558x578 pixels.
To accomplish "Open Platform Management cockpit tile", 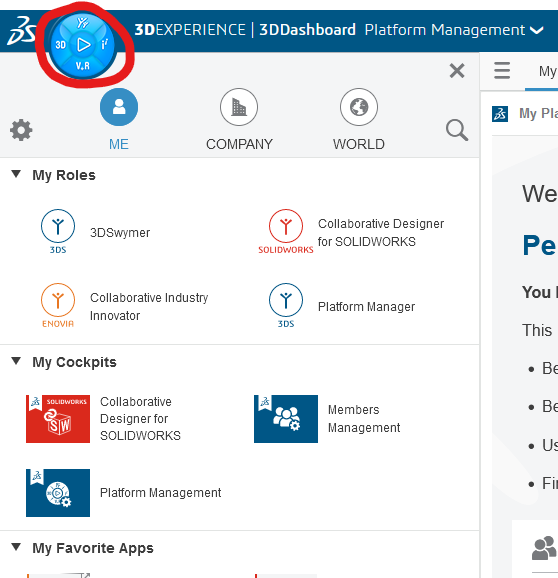I will point(58,493).
